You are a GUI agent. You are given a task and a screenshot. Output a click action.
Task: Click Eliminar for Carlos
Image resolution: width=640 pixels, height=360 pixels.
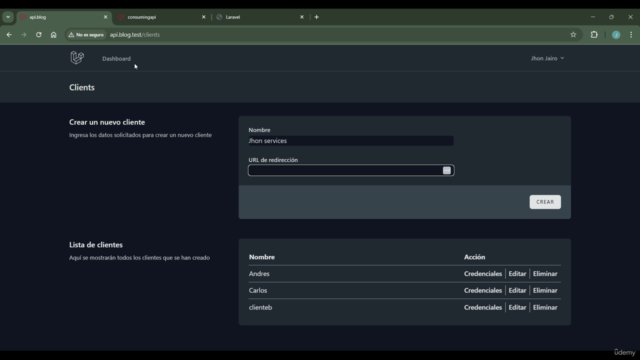click(545, 290)
